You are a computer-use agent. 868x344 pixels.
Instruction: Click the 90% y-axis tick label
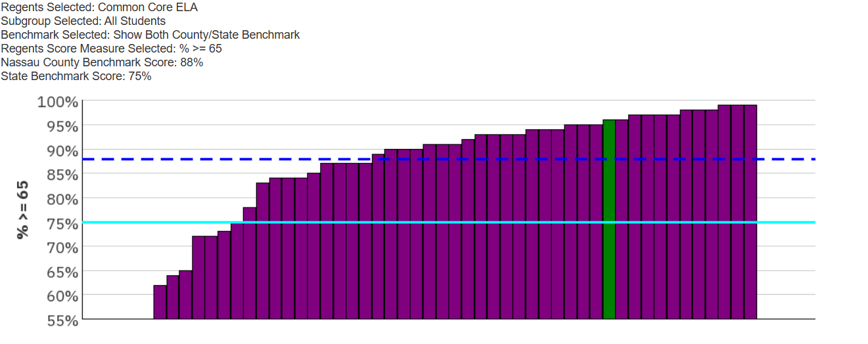62,151
